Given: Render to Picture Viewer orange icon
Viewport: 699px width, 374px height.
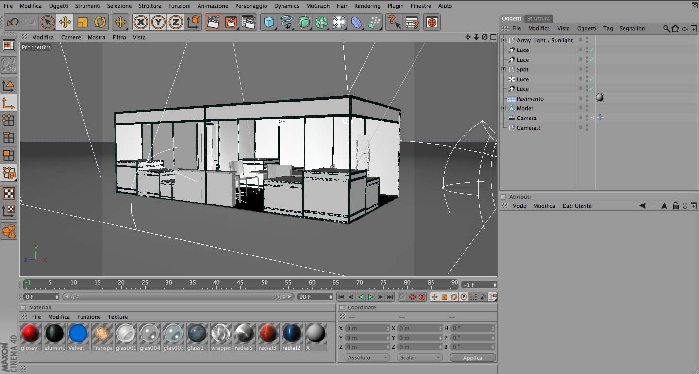Looking at the screenshot, I should click(x=231, y=22).
